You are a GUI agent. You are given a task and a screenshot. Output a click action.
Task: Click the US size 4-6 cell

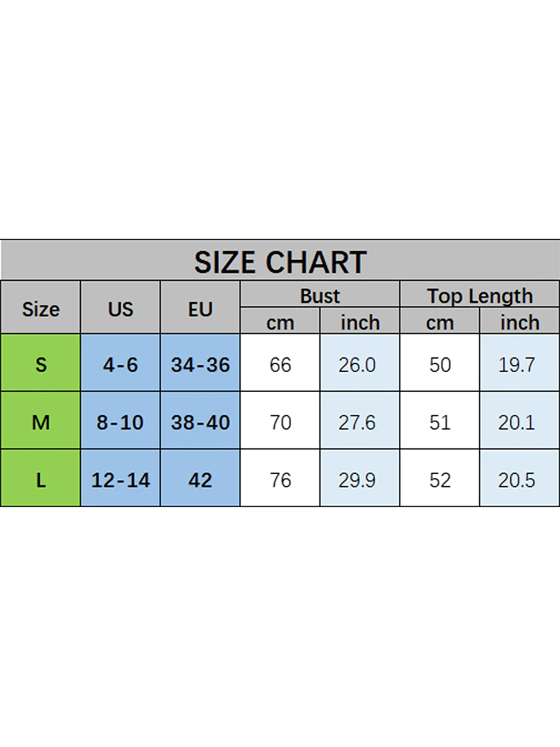click(120, 364)
